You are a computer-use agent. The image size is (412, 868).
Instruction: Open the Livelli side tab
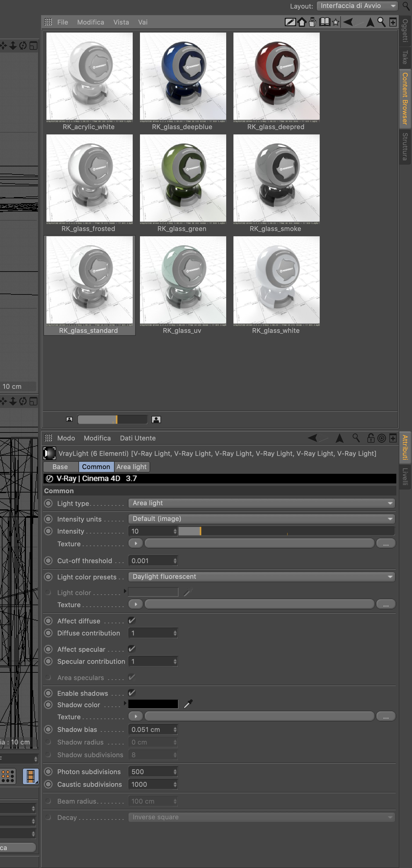(405, 476)
